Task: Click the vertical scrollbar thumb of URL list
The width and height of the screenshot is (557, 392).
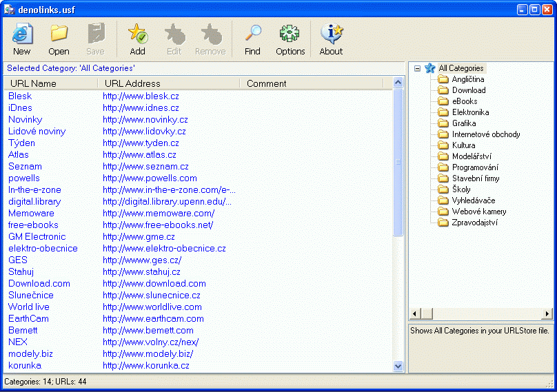Action: point(398,162)
